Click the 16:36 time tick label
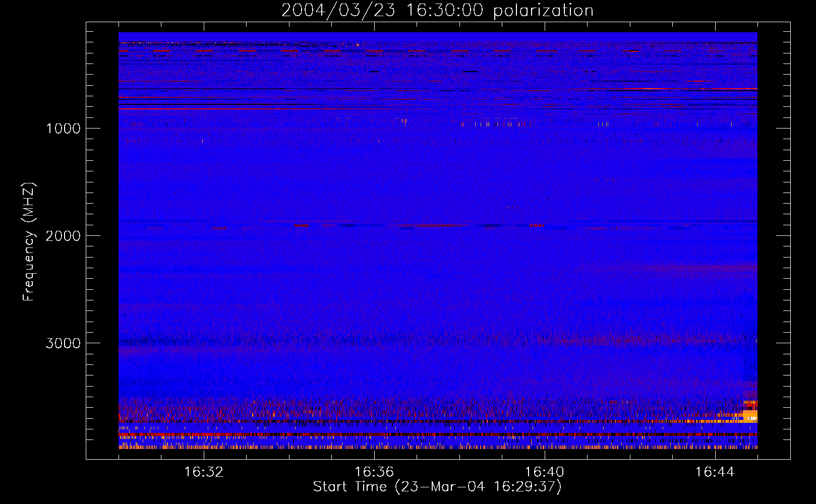The width and height of the screenshot is (816, 504). click(x=374, y=472)
